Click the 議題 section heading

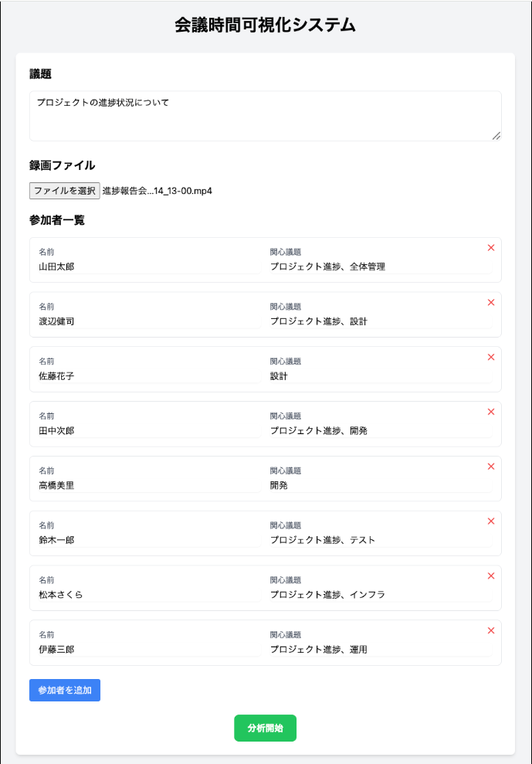[x=40, y=74]
